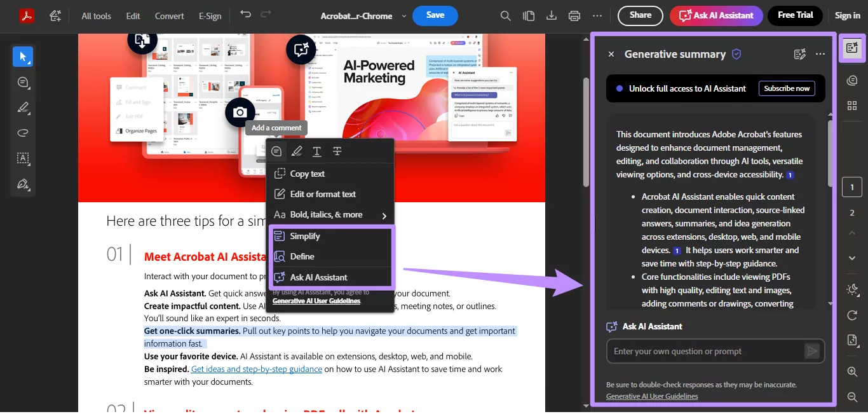Go to next page with down chevron
The image size is (868, 414).
pos(852,258)
